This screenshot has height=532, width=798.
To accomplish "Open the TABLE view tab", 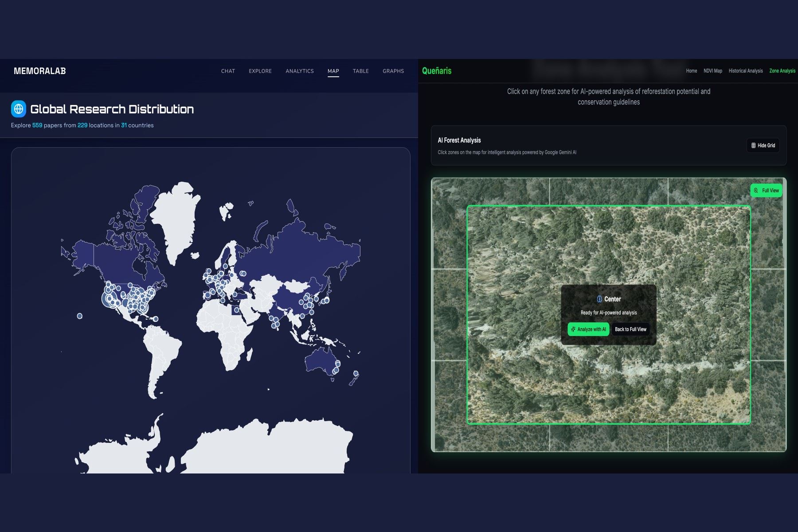I will (x=361, y=71).
